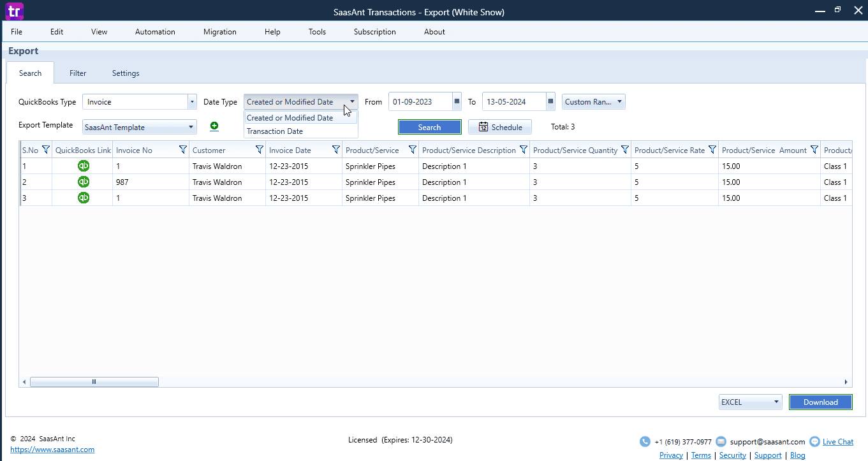Filter the Product/Service Amount column
This screenshot has height=461, width=868.
(x=814, y=150)
